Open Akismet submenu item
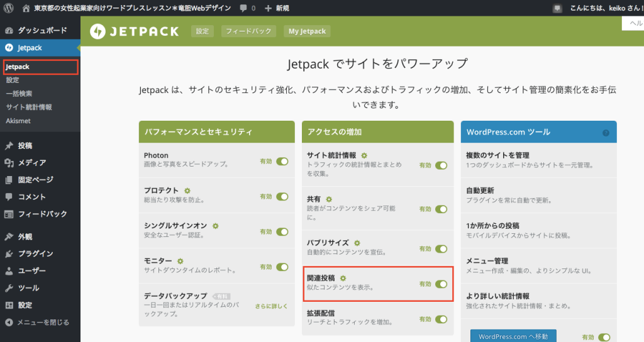 [x=18, y=121]
